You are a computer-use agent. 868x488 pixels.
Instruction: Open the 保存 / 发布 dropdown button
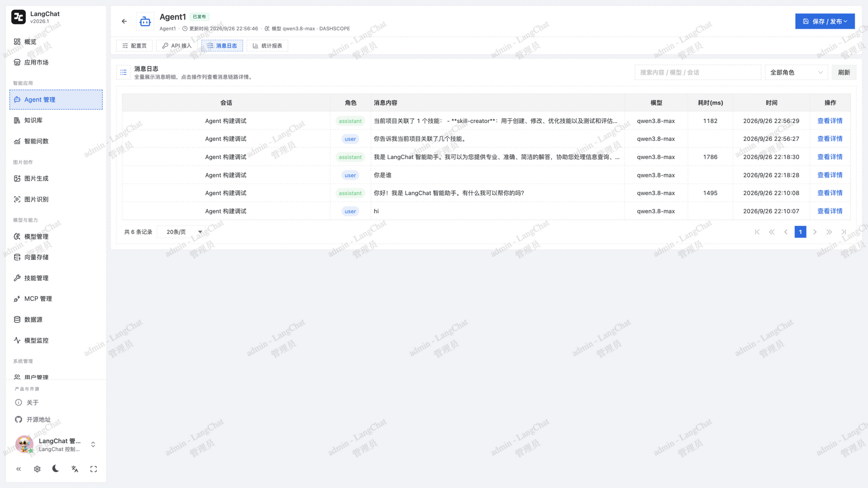(x=825, y=21)
